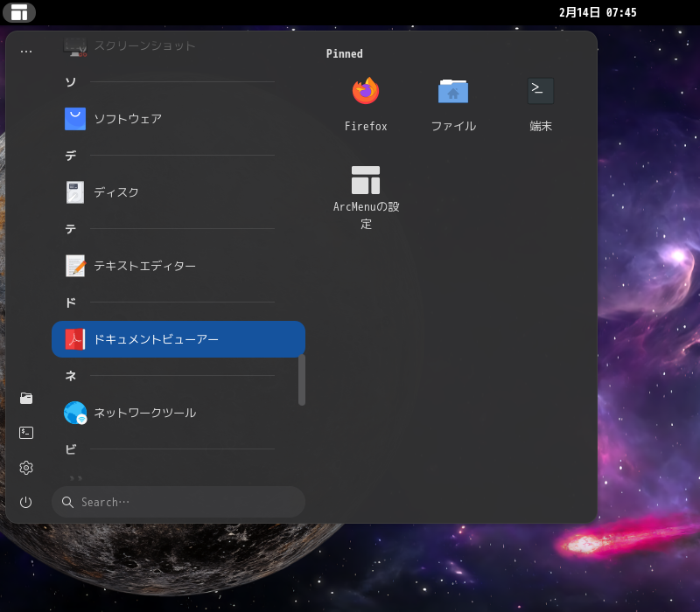Open the ネットワークツール globe icon
The image size is (700, 612).
click(x=75, y=413)
